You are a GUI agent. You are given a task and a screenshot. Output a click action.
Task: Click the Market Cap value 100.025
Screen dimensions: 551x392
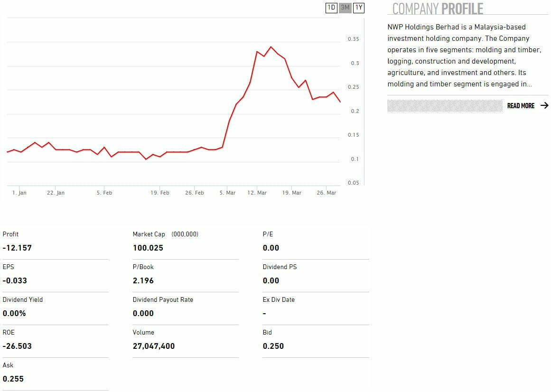click(148, 248)
